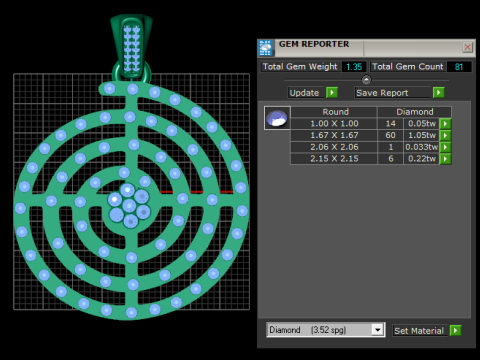
Task: Click the quantity cell showing 14
Action: (x=390, y=124)
